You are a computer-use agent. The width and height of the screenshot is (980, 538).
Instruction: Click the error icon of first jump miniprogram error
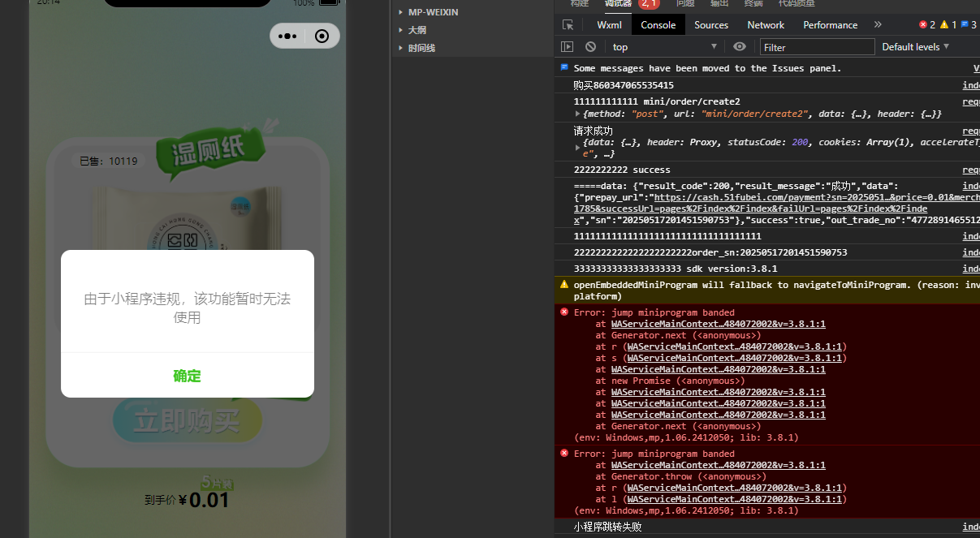pos(564,312)
